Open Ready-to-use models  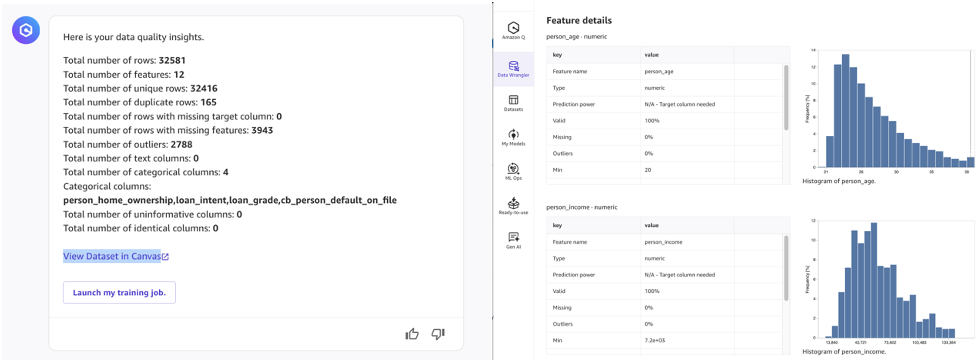513,206
